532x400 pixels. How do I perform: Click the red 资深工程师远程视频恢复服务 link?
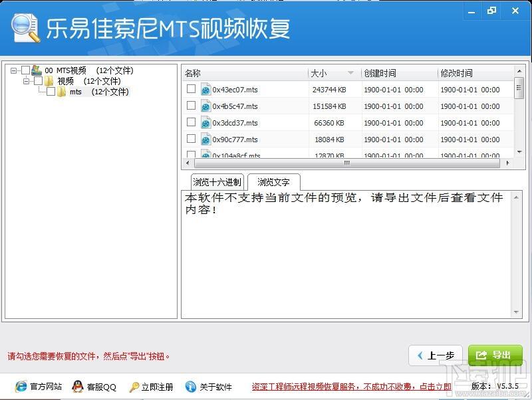tap(352, 387)
